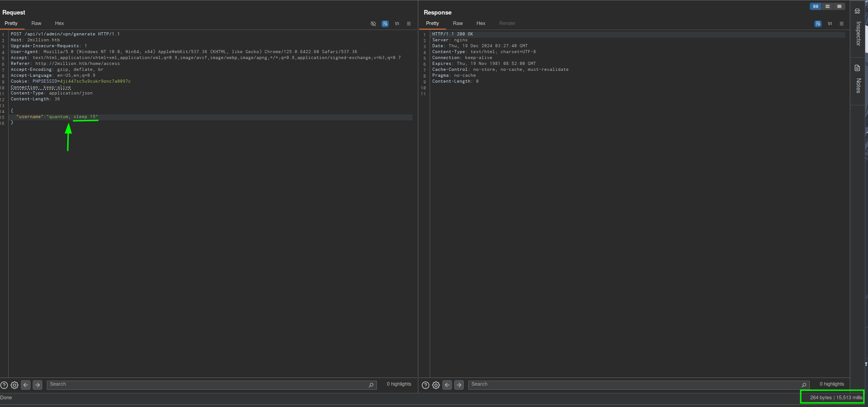The height and width of the screenshot is (407, 868).
Task: Toggle word wrap in Request pane
Action: click(x=385, y=24)
